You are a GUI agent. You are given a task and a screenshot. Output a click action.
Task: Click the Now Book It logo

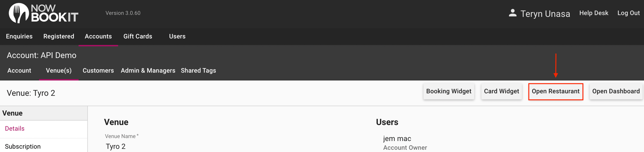(x=43, y=13)
